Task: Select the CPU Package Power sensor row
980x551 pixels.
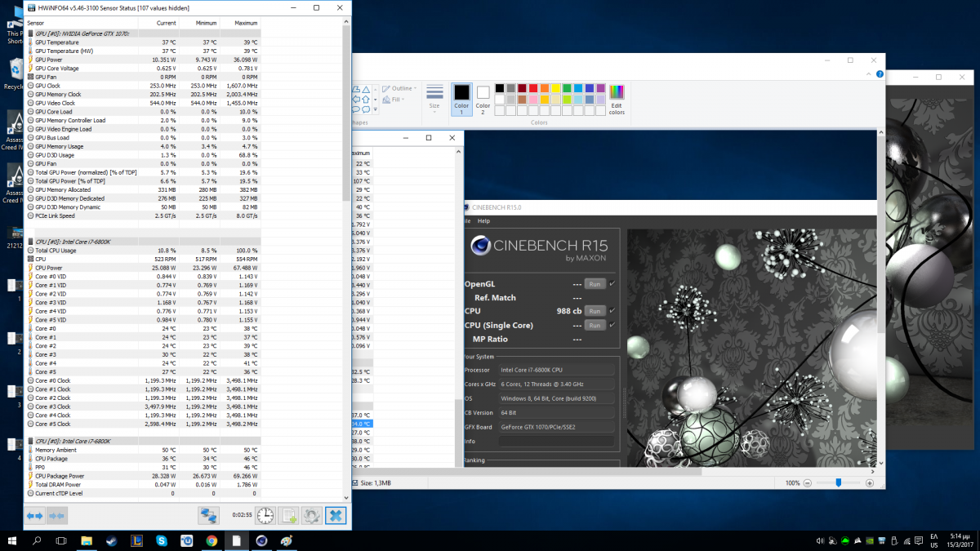Action: (143, 476)
